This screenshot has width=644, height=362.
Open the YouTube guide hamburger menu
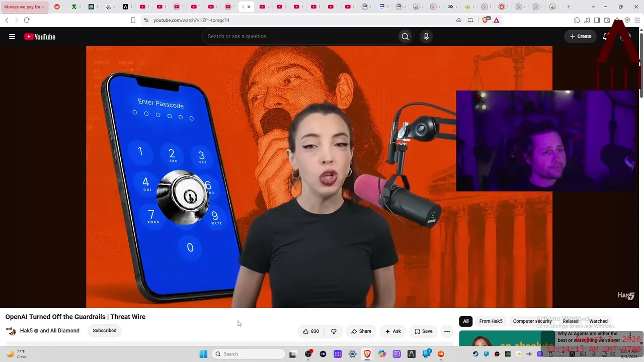click(12, 37)
